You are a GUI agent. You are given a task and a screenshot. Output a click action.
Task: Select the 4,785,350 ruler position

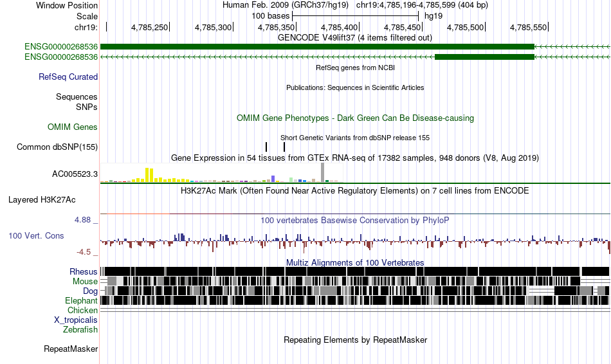pyautogui.click(x=277, y=27)
